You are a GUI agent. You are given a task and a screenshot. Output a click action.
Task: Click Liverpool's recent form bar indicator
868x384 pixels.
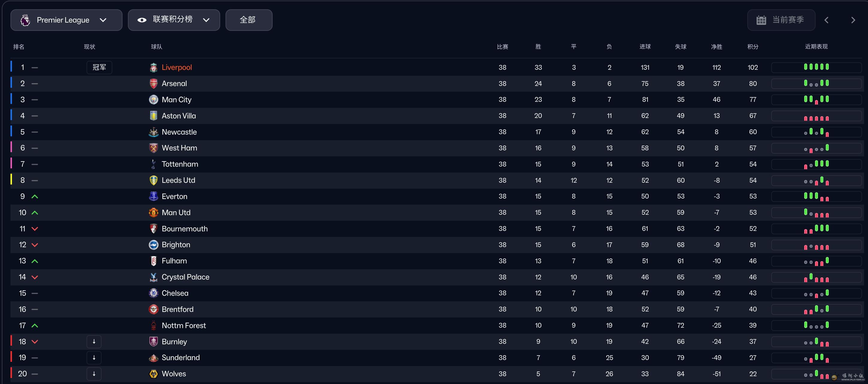pyautogui.click(x=816, y=67)
